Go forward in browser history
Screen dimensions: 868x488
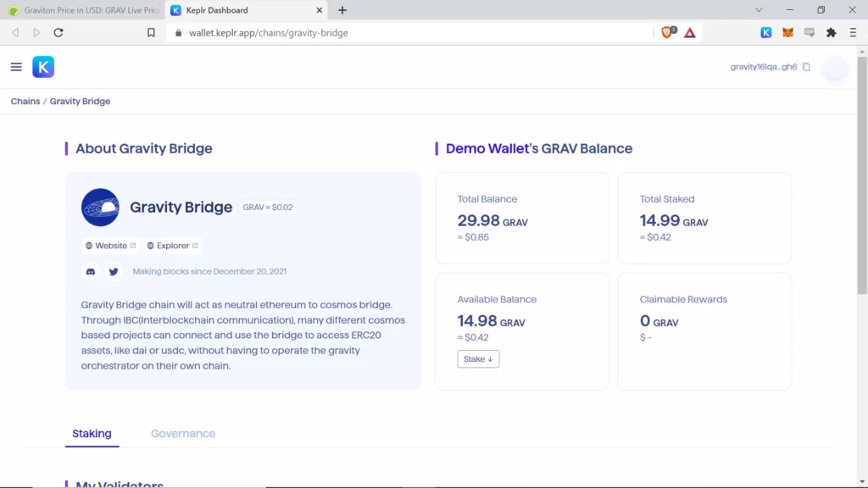(36, 33)
